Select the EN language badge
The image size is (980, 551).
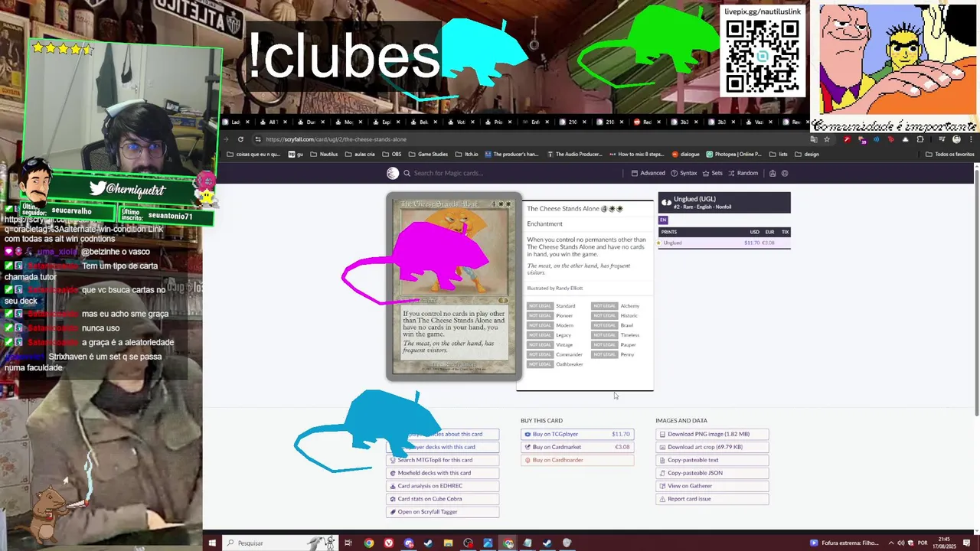(663, 220)
